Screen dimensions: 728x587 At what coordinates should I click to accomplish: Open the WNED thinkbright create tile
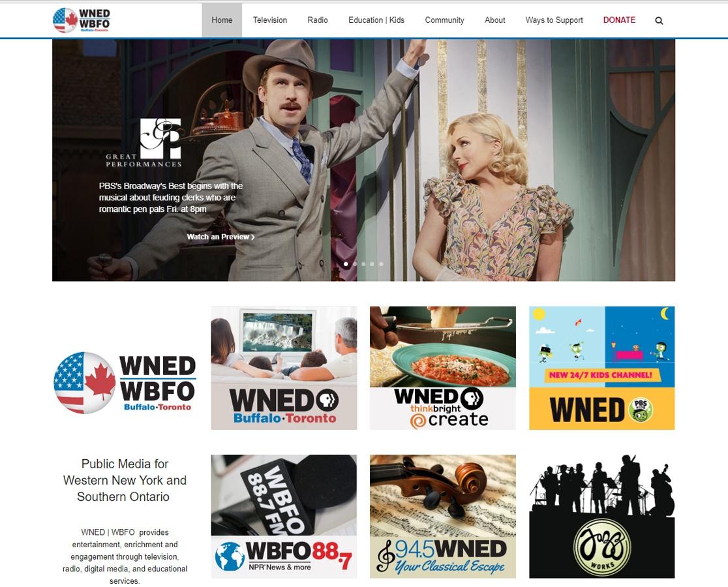(443, 368)
